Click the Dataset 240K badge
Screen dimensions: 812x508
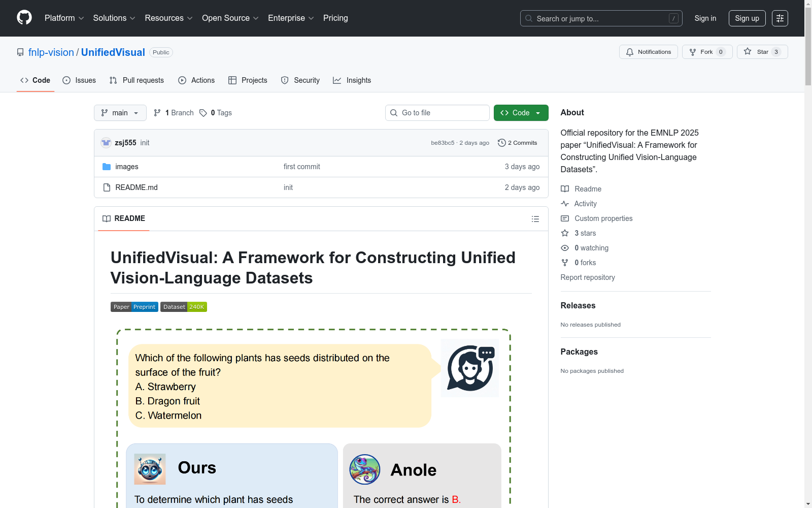(x=184, y=307)
